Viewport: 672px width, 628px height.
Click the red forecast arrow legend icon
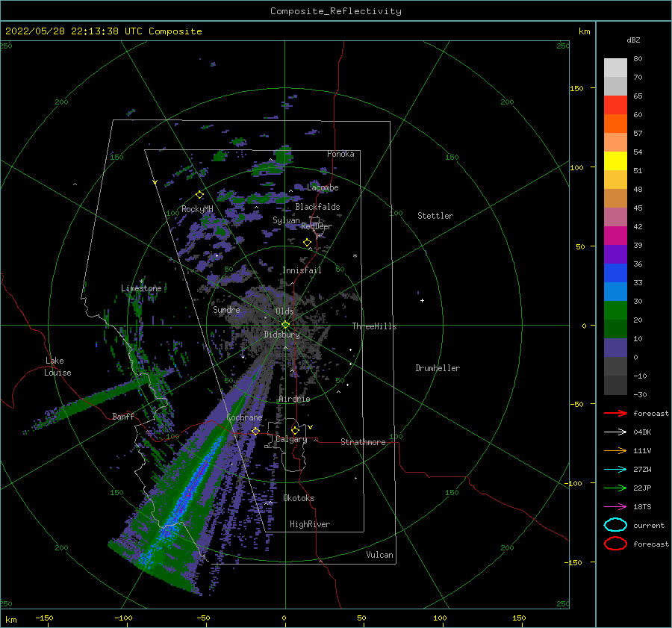[615, 413]
